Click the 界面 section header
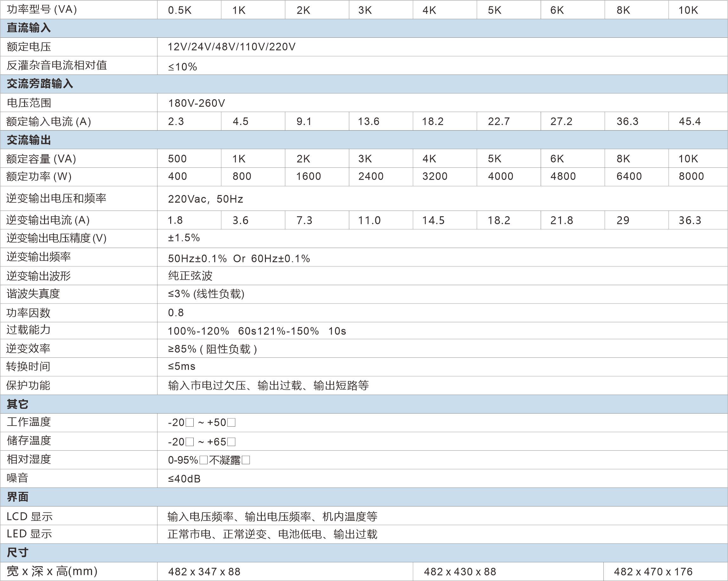The width and height of the screenshot is (728, 581). (17, 497)
